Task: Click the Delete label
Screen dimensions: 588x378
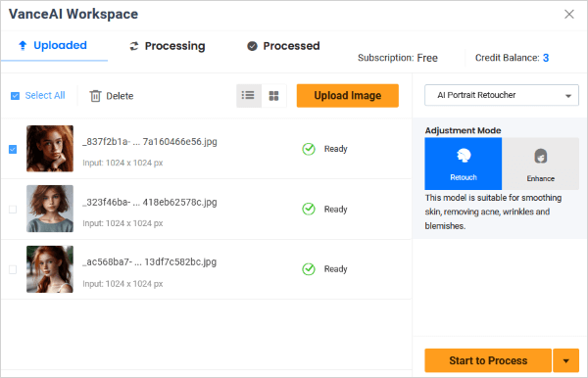Action: [x=120, y=96]
